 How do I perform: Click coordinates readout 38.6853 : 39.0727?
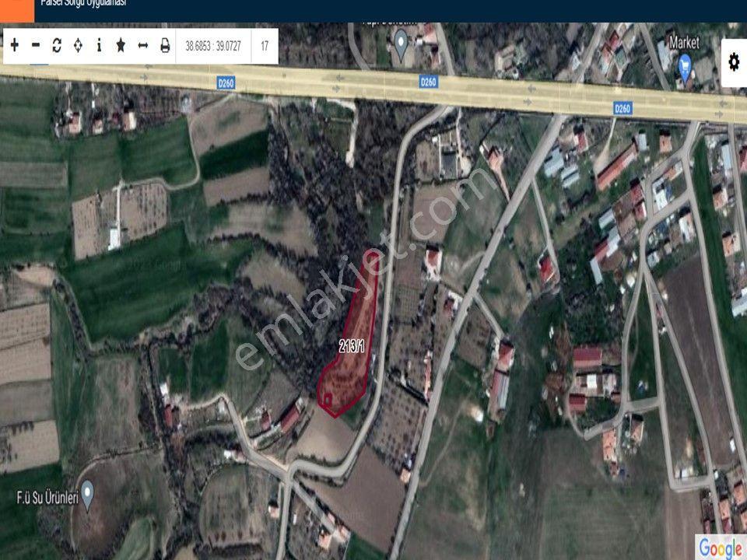(213, 46)
